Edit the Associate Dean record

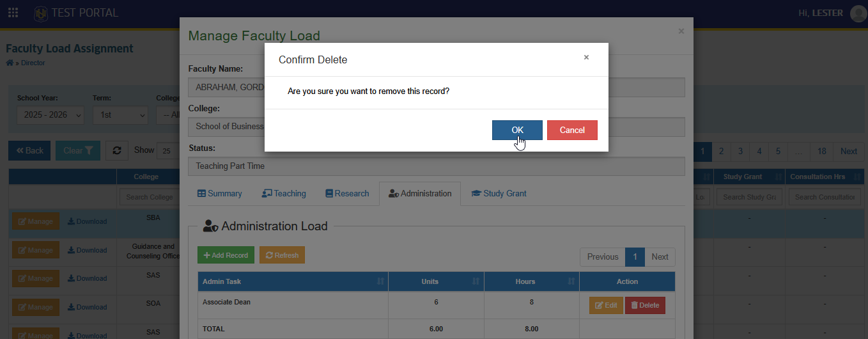click(x=606, y=305)
